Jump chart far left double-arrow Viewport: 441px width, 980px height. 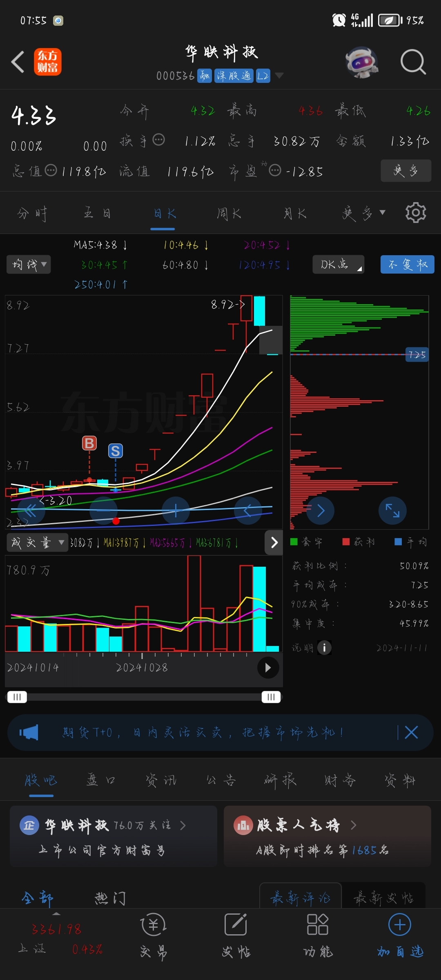31,510
